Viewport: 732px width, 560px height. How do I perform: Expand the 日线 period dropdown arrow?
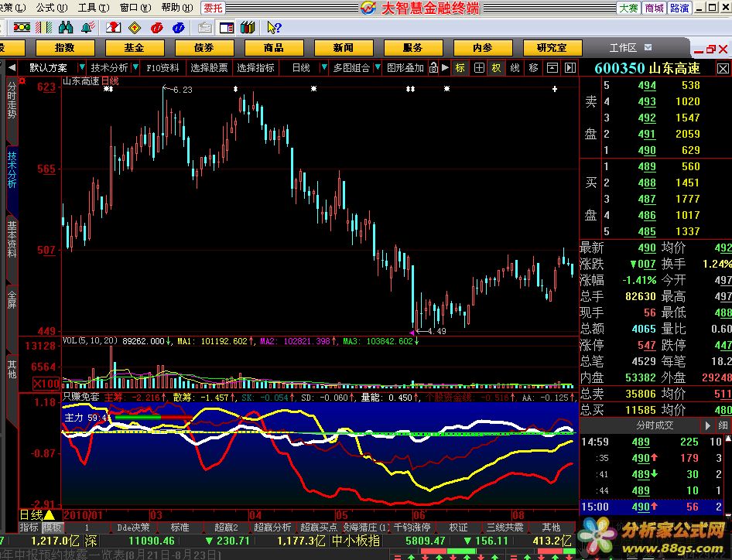tap(323, 67)
